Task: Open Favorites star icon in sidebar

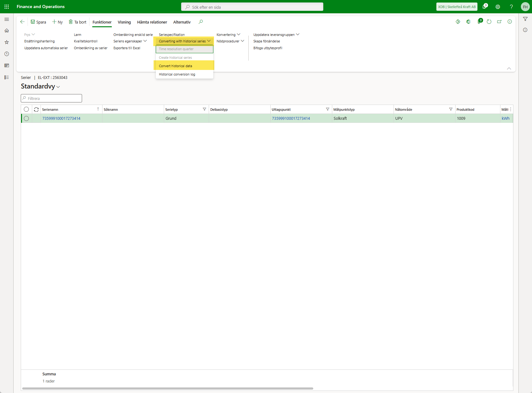Action: click(7, 42)
